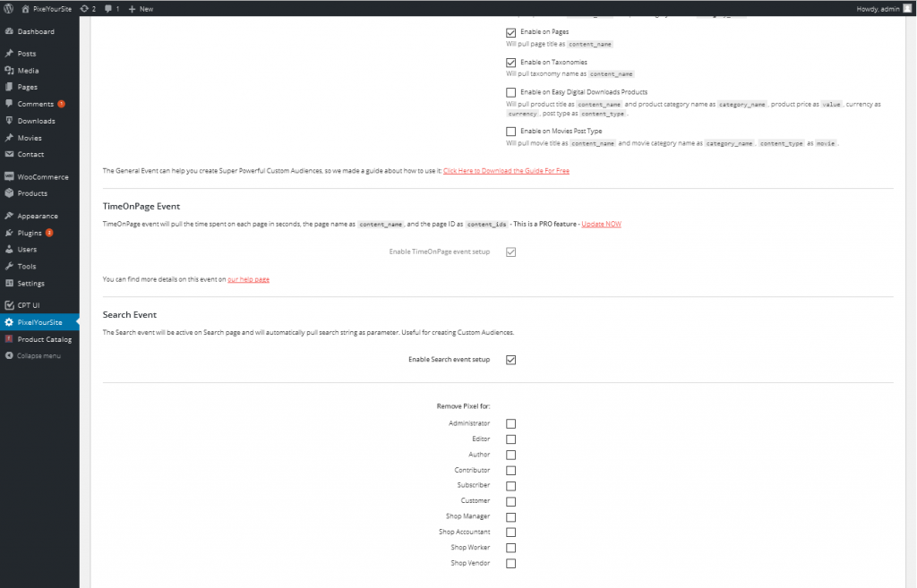Open the PixelYourSite home icon in admin bar
The image size is (917, 588).
[x=25, y=9]
